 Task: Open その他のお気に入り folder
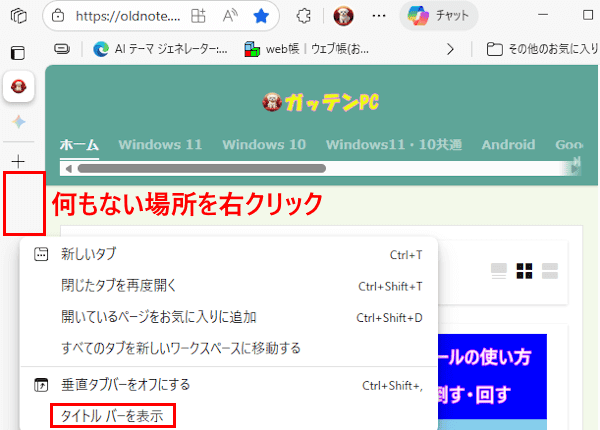pyautogui.click(x=542, y=49)
